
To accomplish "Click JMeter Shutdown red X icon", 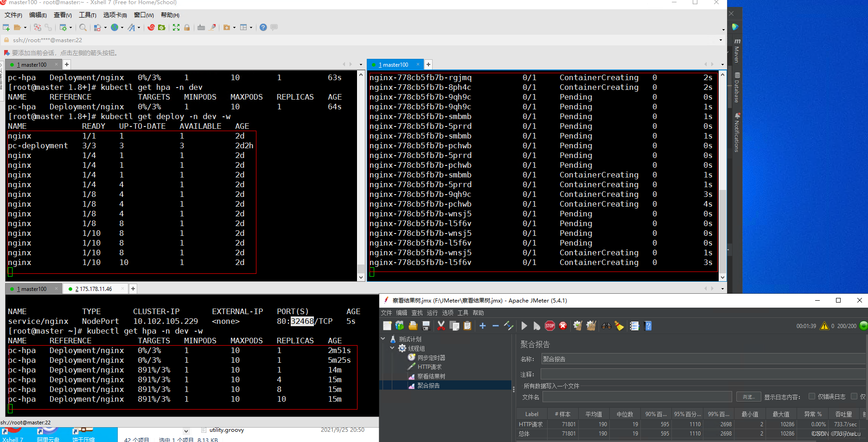I will pos(563,326).
